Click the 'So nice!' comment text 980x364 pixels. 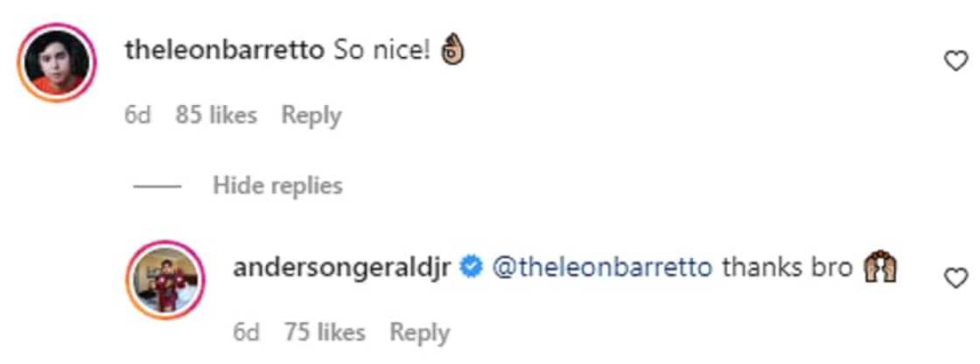click(381, 52)
